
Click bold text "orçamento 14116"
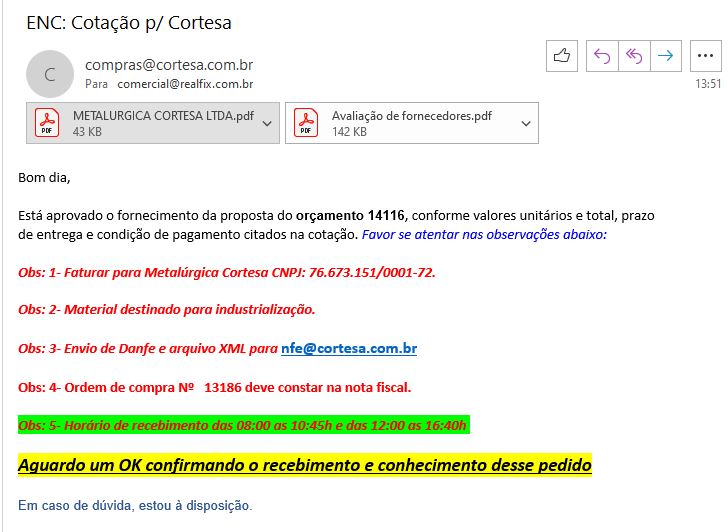tap(350, 215)
